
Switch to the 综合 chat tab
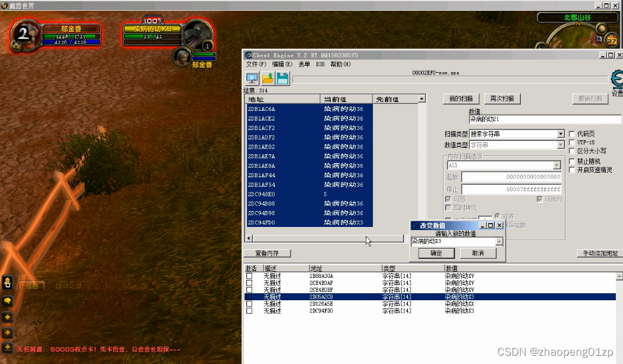(x=32, y=286)
